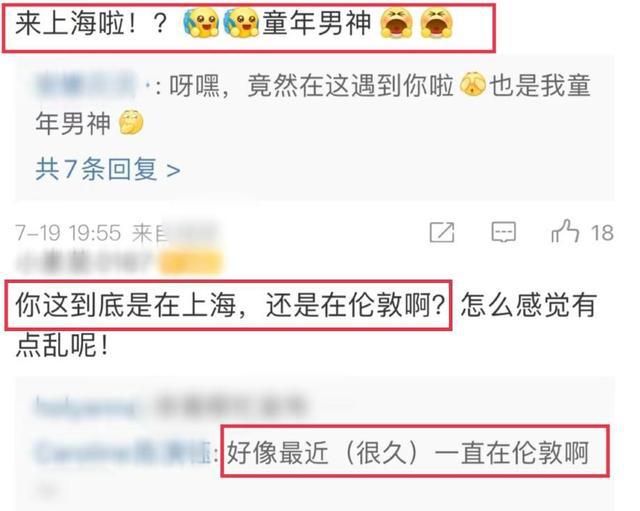The width and height of the screenshot is (640, 511).
Task: Click the yellow member badge beside commenter name
Action: 191,261
